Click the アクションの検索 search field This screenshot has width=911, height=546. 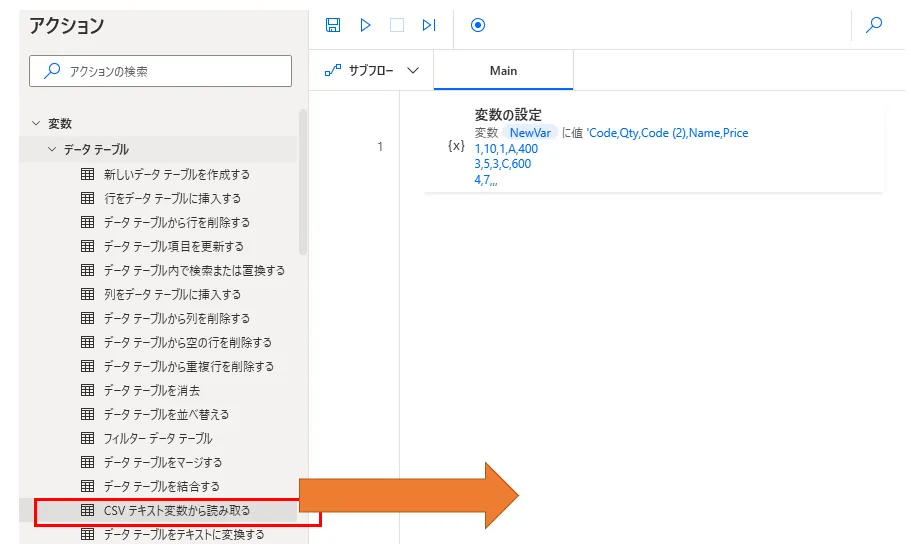tap(162, 71)
